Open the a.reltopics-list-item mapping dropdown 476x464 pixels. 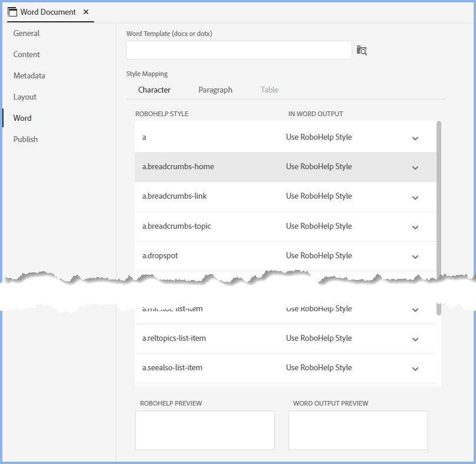point(415,339)
